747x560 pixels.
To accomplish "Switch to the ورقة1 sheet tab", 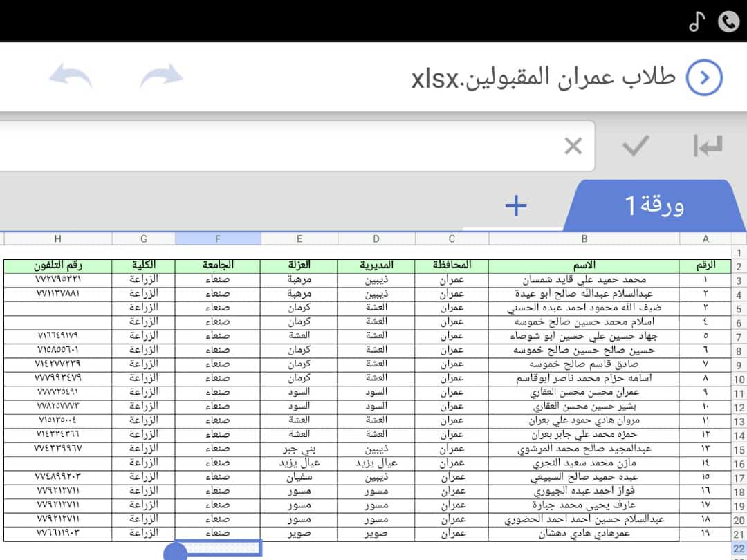I will pyautogui.click(x=654, y=206).
